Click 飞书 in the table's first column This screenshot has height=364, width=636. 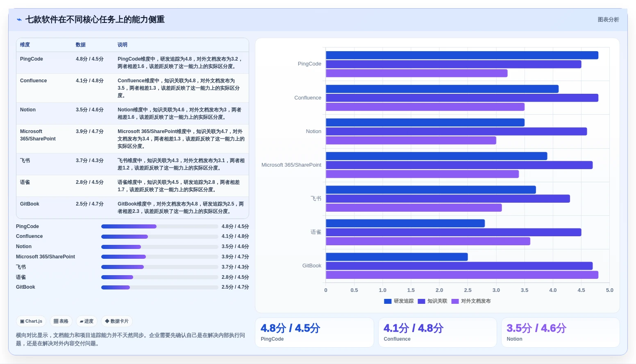point(25,161)
